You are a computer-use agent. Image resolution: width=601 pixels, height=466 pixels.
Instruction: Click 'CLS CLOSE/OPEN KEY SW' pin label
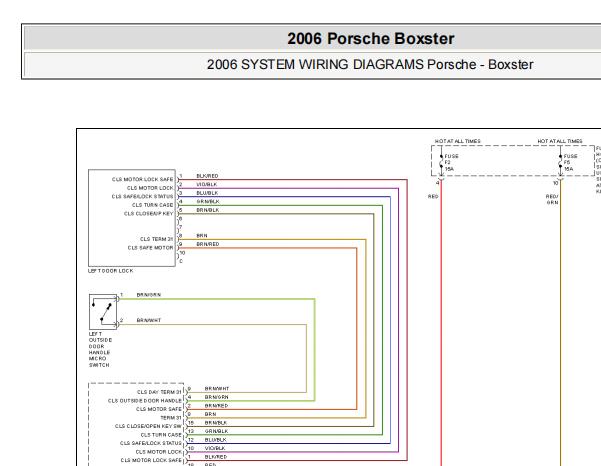148,426
